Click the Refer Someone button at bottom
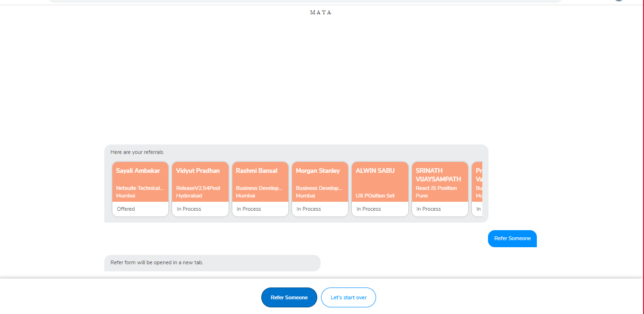 pyautogui.click(x=289, y=297)
